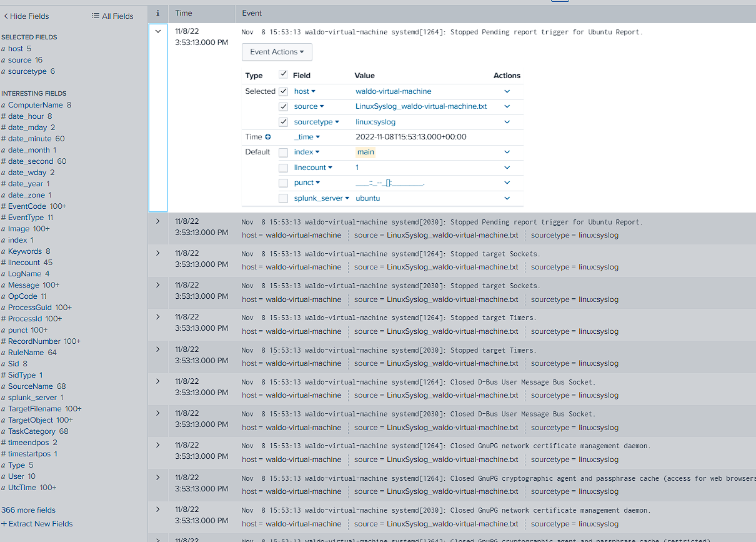Open the EventCode interesting field
Screen dimensions: 756x542
click(27, 206)
